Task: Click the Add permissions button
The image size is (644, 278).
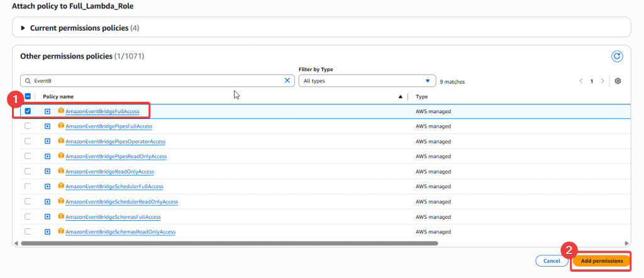Action: point(602,261)
